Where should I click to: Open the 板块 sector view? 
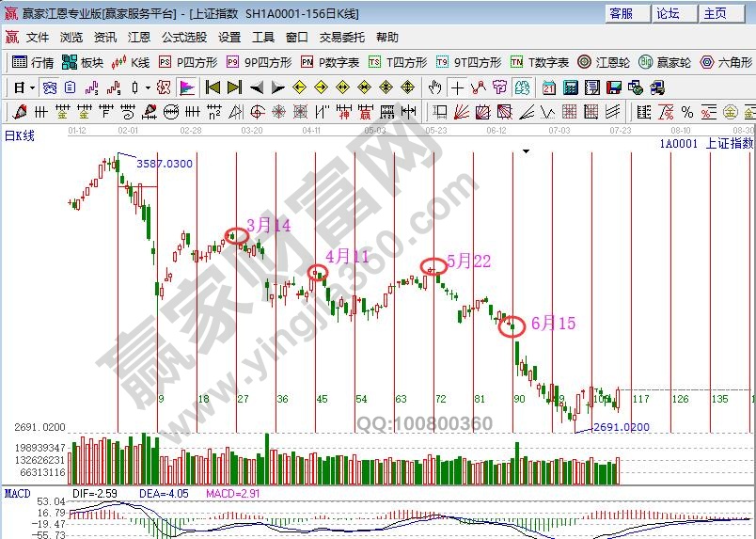[82, 62]
